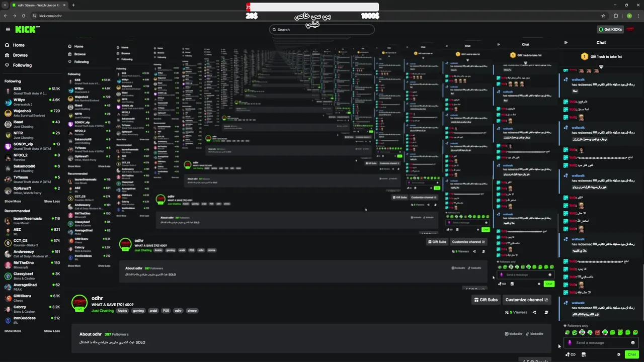The width and height of the screenshot is (644, 362).
Task: Open a new browser tab with the plus icon
Action: [x=73, y=5]
